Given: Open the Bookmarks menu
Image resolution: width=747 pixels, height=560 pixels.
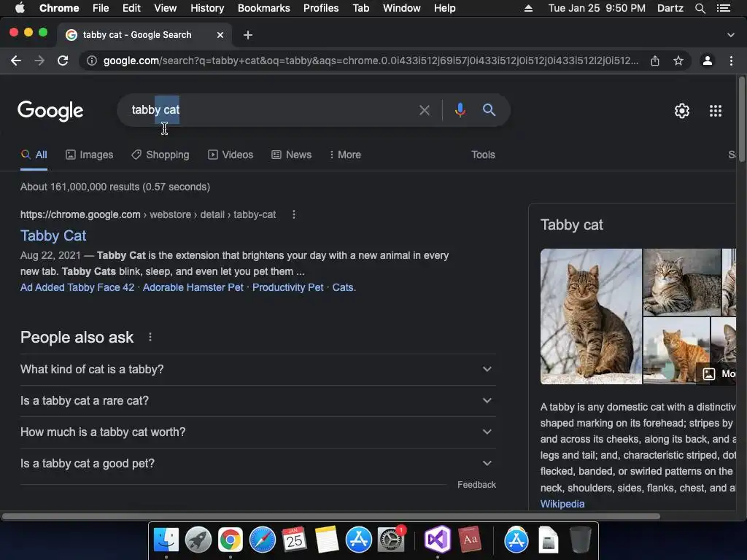Looking at the screenshot, I should point(263,8).
